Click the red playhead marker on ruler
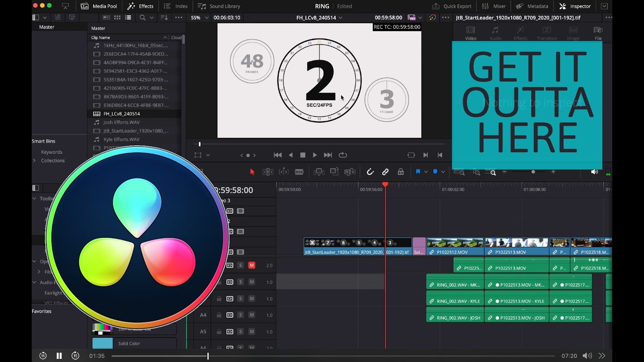Image resolution: width=644 pixels, height=362 pixels. [385, 185]
